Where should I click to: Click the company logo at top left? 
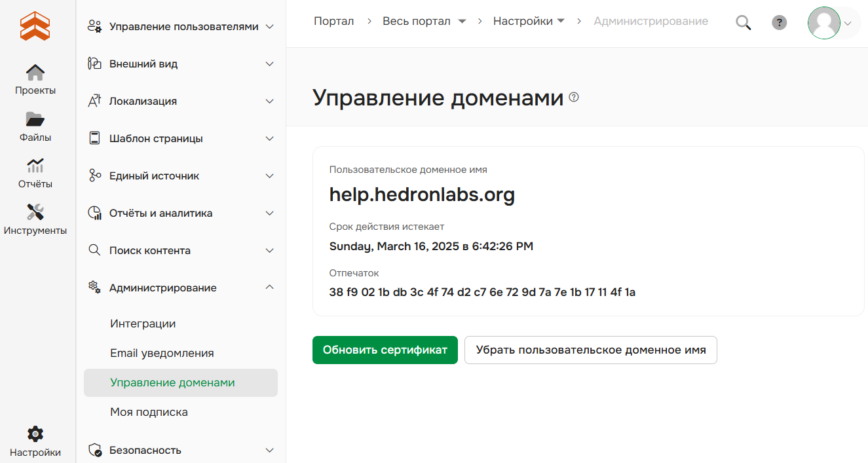(x=35, y=26)
